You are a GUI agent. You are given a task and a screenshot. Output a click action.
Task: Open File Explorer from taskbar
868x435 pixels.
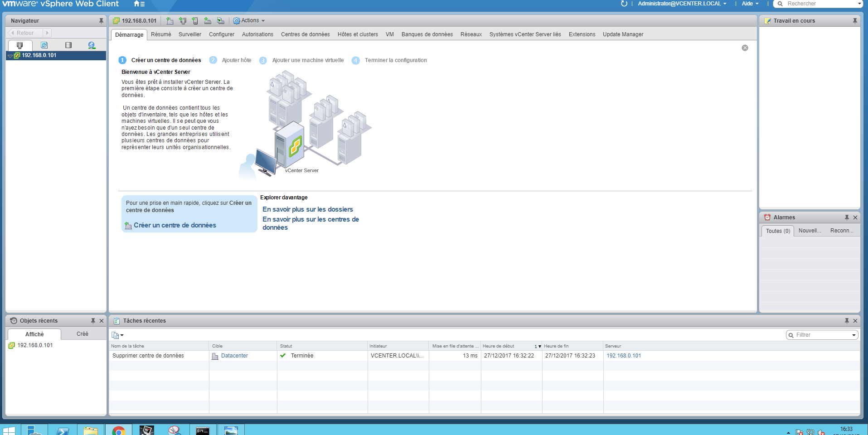click(91, 430)
